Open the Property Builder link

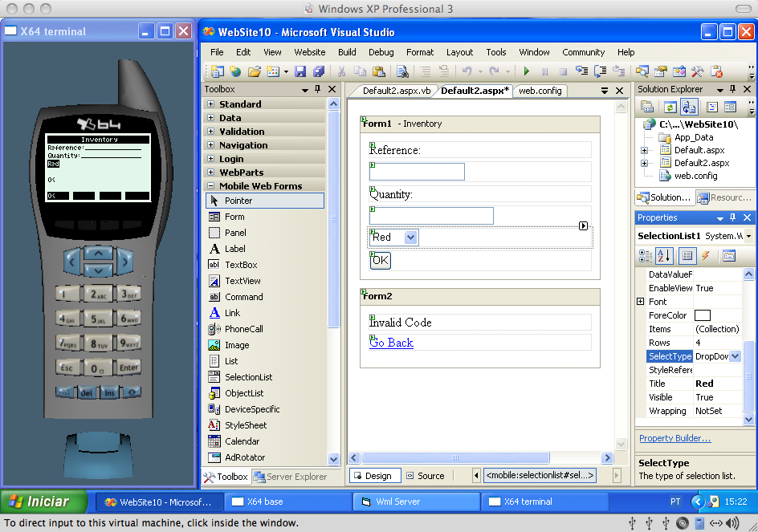(674, 438)
